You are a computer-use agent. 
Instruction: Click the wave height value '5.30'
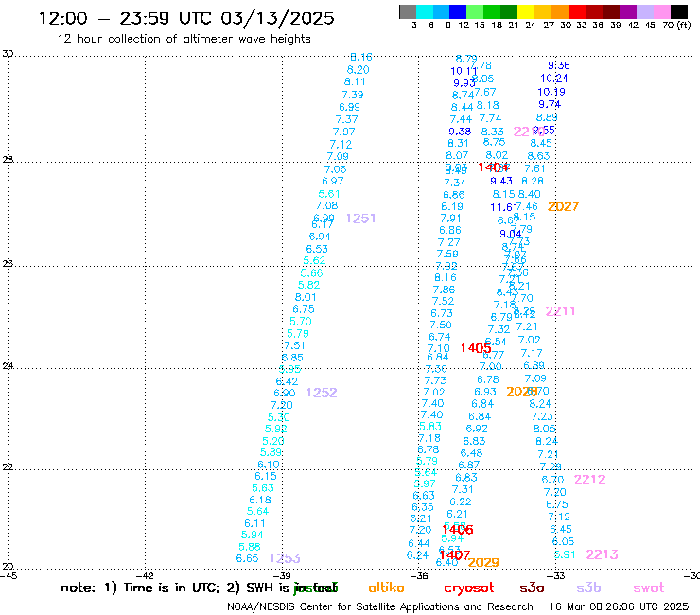tap(278, 417)
